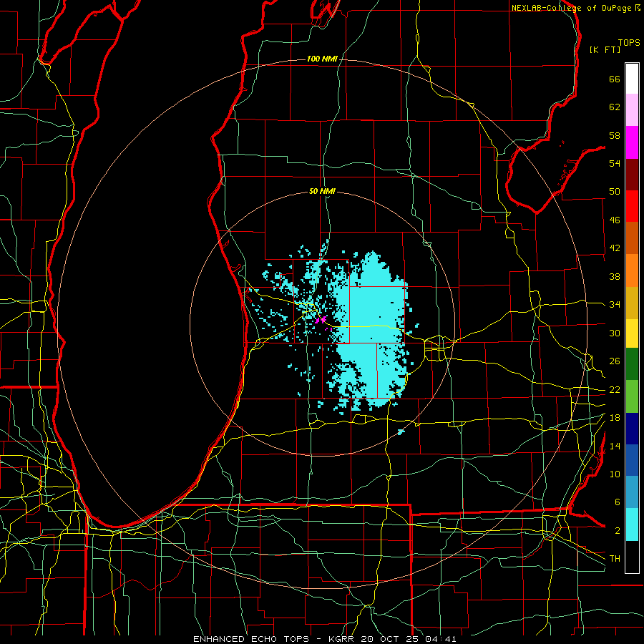The height and width of the screenshot is (644, 644).
Task: Click the "100 NMI" range ring label
Action: pos(322,59)
